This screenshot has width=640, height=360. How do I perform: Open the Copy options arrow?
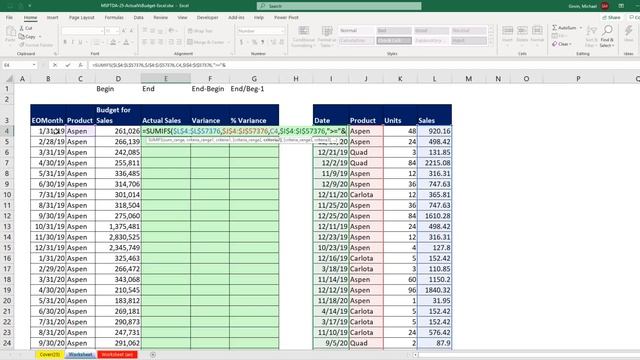(40, 36)
